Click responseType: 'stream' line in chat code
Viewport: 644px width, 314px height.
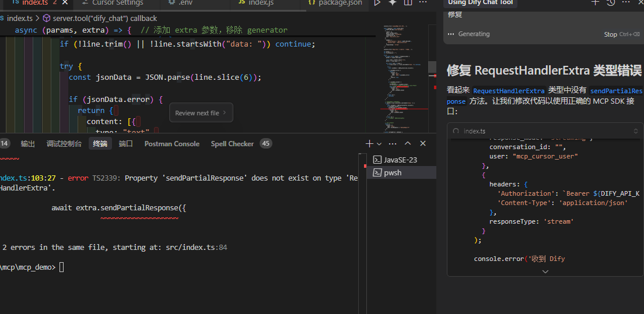coord(531,221)
